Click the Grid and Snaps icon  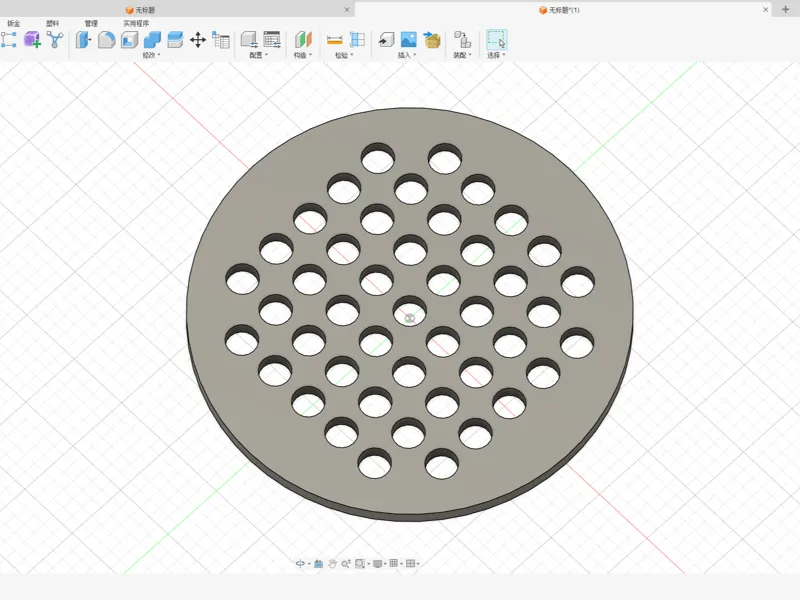click(x=393, y=563)
